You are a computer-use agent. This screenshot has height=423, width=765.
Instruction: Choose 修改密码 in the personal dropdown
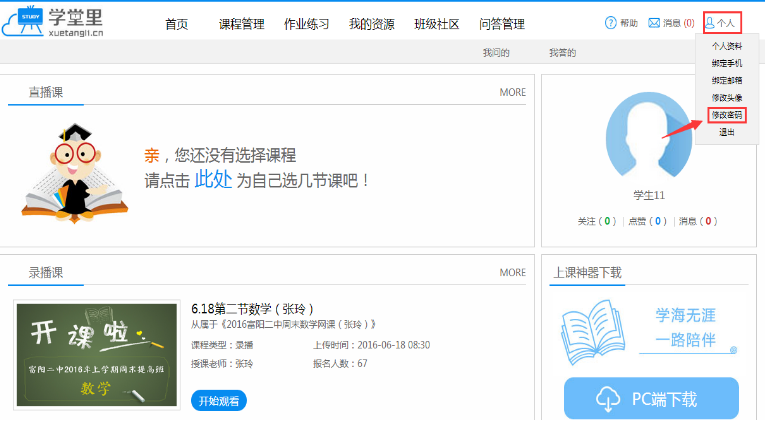pos(726,115)
